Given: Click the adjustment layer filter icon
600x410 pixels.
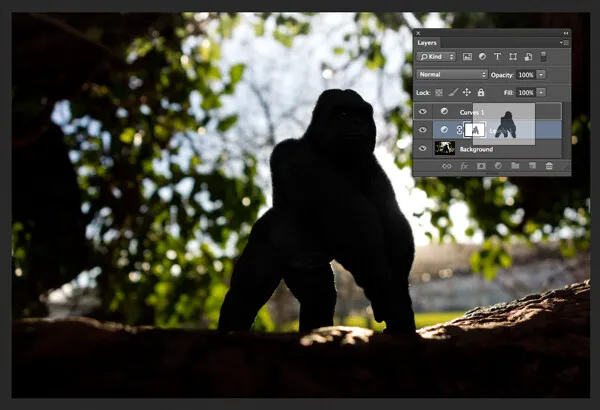Looking at the screenshot, I should (483, 57).
